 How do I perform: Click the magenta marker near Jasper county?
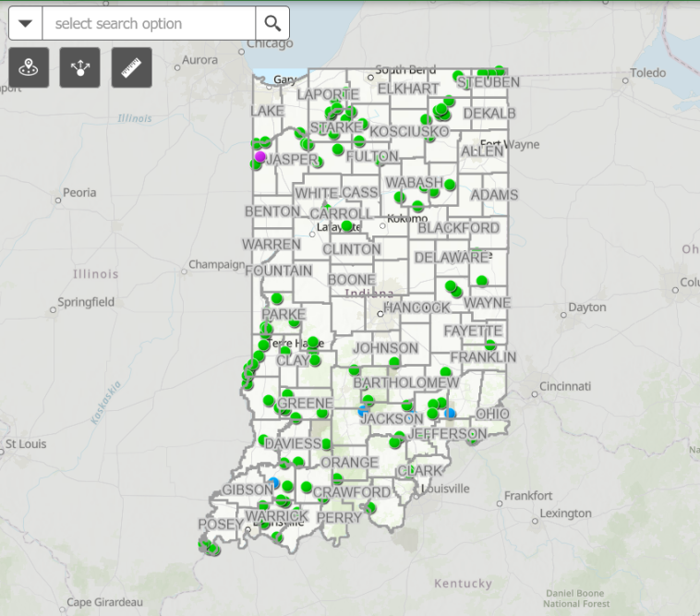pyautogui.click(x=260, y=157)
